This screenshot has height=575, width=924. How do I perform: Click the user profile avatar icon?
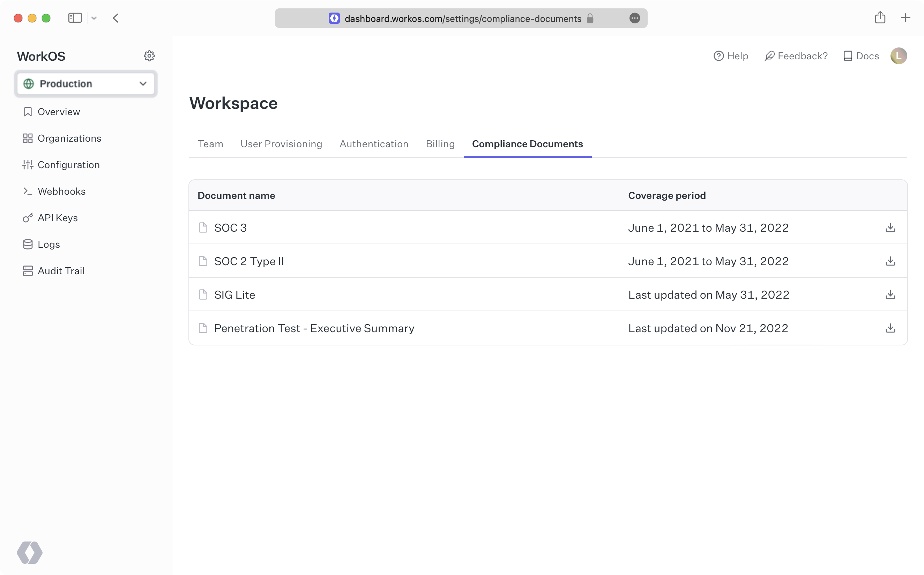(x=898, y=55)
